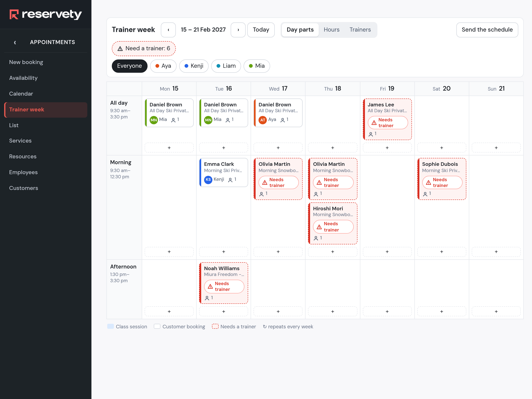This screenshot has height=399, width=532.
Task: Click the plus in Monday's All day slot
Action: click(169, 148)
